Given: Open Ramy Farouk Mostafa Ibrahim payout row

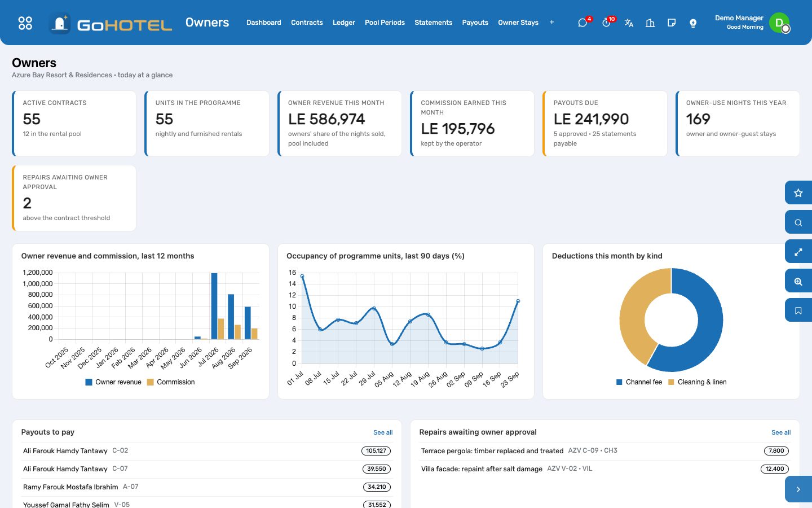Looking at the screenshot, I should tap(207, 487).
